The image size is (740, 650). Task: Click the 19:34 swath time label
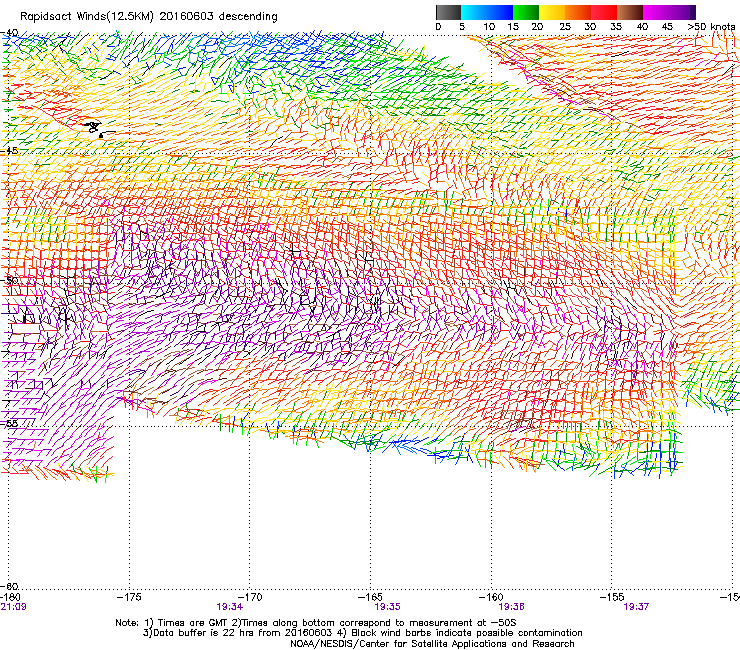[229, 607]
